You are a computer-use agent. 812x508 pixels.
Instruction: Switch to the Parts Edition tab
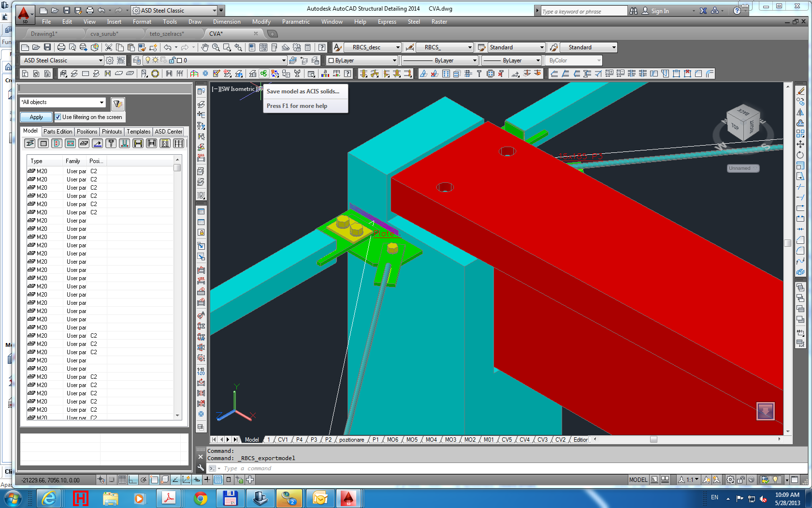pyautogui.click(x=58, y=131)
